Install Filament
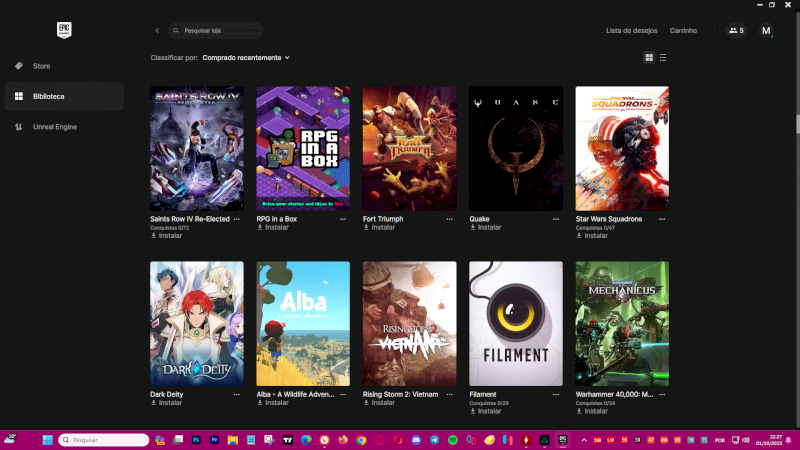Viewport: 800px width, 450px height. pyautogui.click(x=486, y=411)
